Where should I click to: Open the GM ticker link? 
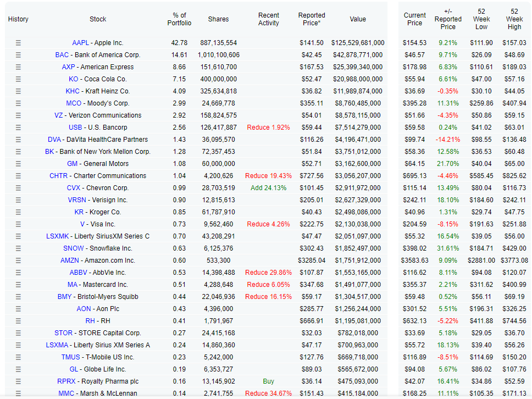coord(72,164)
